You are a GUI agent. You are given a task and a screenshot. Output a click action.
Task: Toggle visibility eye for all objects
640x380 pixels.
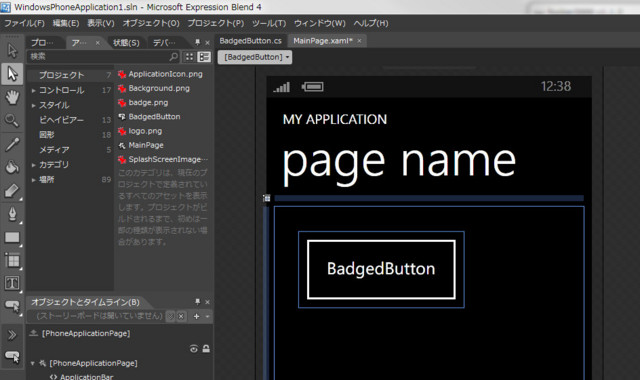(194, 349)
